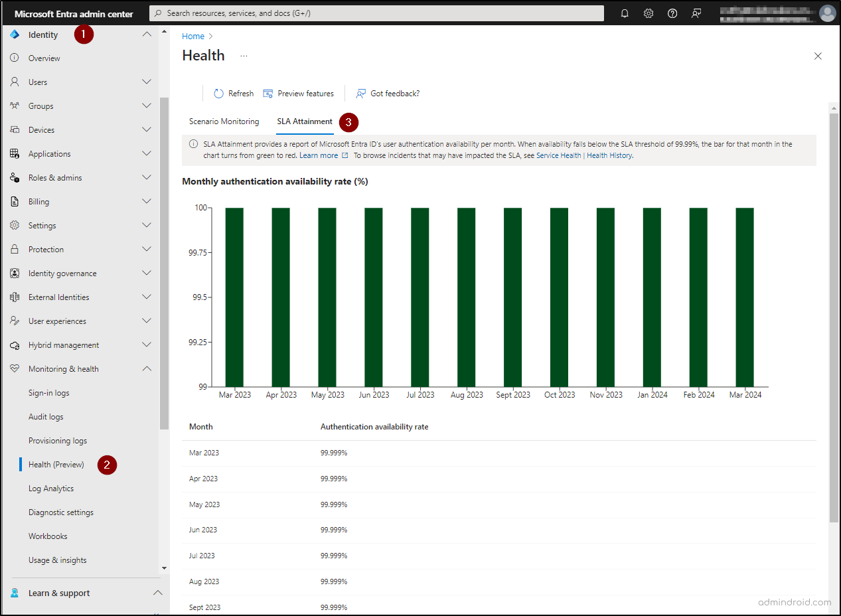Select the Identity icon in the sidebar

point(15,34)
